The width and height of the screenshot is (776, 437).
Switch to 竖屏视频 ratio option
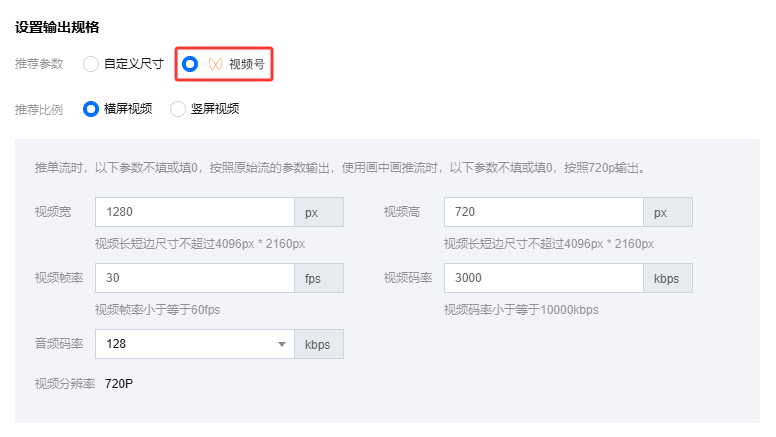point(179,109)
